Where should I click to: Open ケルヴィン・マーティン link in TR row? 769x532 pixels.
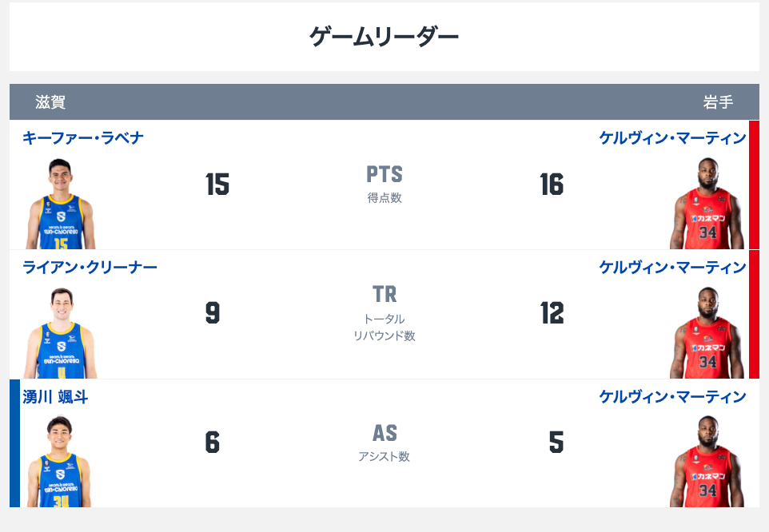pos(672,268)
